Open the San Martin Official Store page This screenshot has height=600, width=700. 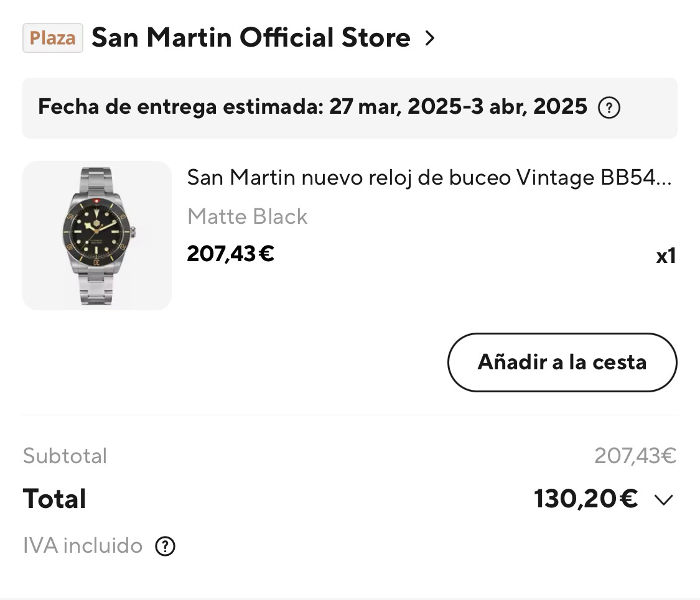251,38
